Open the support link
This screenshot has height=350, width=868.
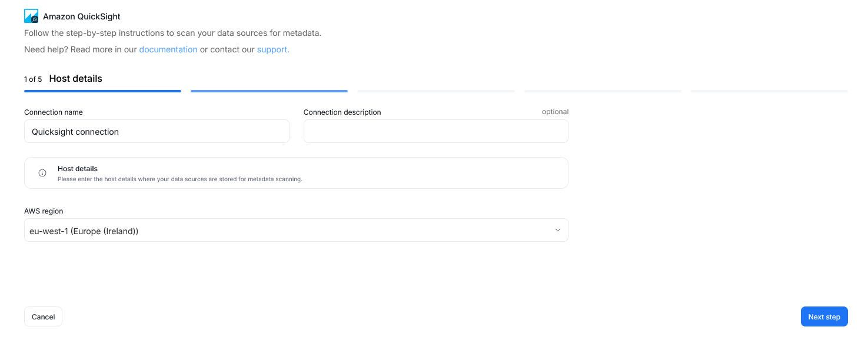point(273,49)
